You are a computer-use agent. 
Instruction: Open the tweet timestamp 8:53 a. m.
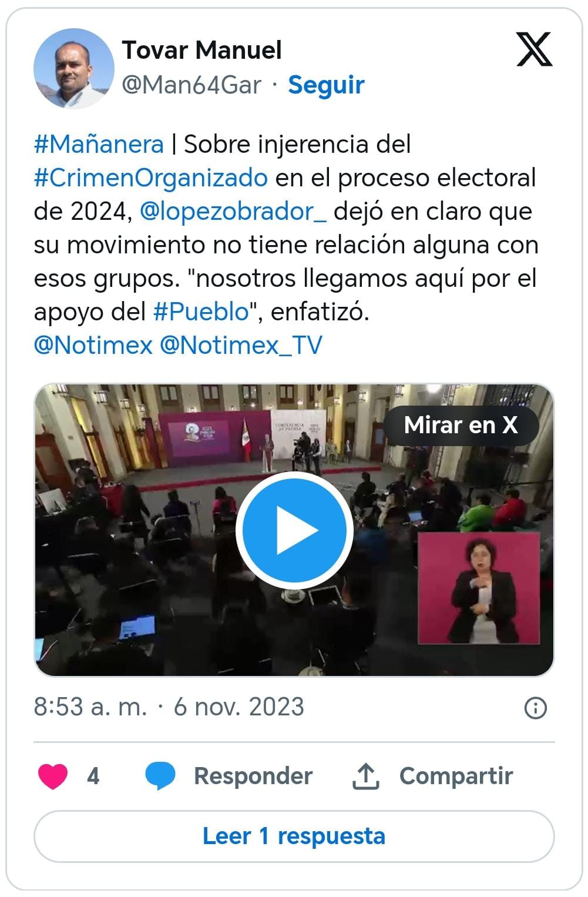[x=90, y=707]
